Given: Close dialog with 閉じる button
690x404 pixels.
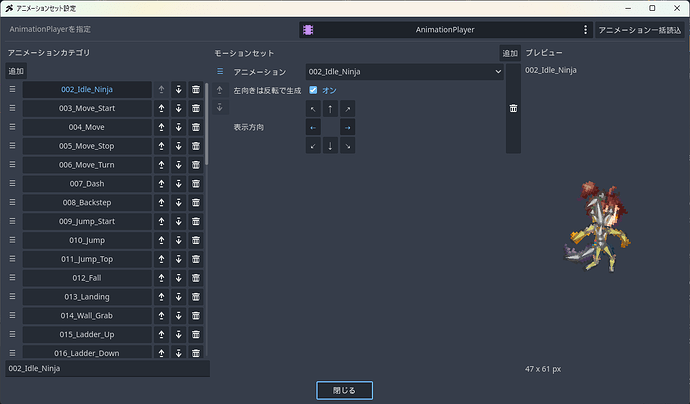Looking at the screenshot, I should pos(345,390).
